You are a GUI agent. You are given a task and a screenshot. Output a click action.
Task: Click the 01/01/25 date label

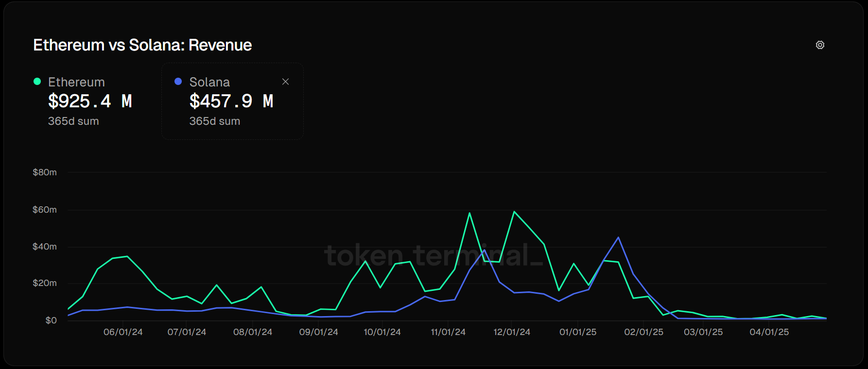tap(578, 332)
